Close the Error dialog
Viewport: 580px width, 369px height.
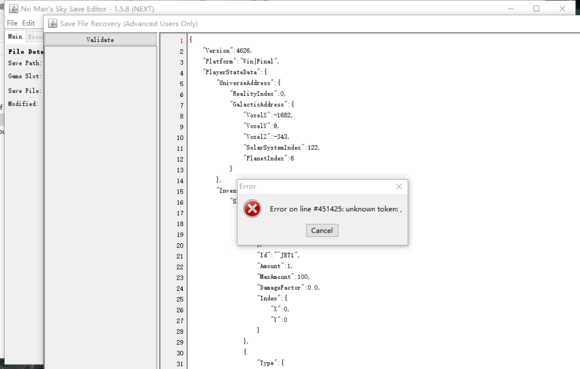click(399, 186)
